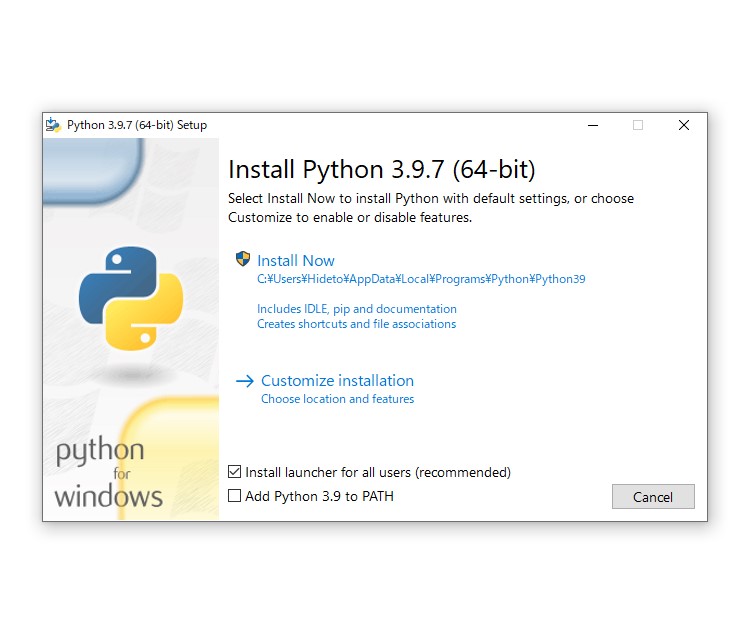The width and height of the screenshot is (746, 628).
Task: Click the Python logo in the side panel
Action: pyautogui.click(x=131, y=298)
